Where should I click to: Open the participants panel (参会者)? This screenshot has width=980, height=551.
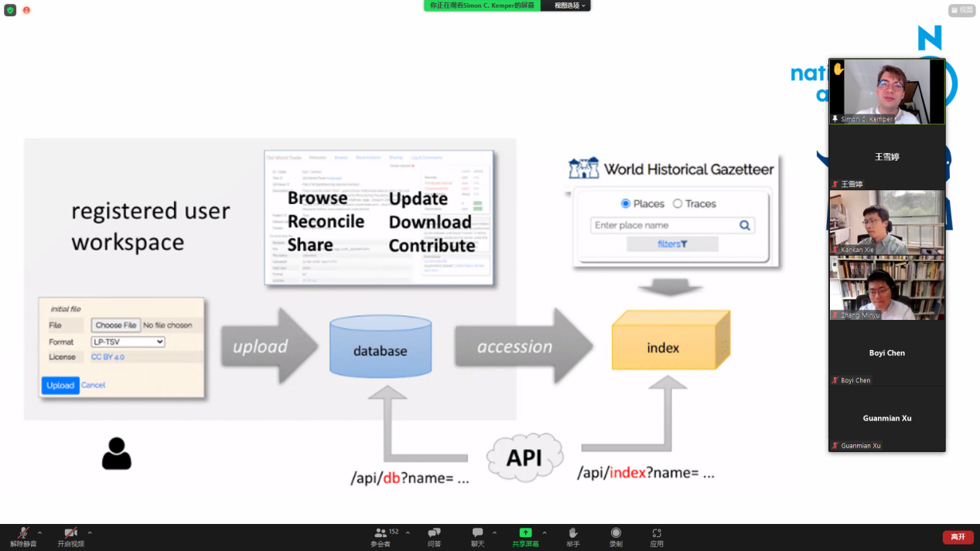point(381,533)
